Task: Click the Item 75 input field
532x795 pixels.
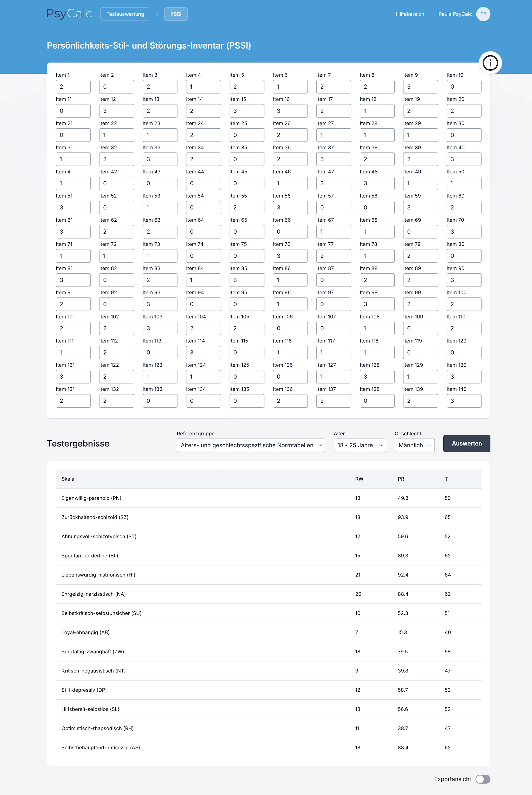Action: point(247,255)
